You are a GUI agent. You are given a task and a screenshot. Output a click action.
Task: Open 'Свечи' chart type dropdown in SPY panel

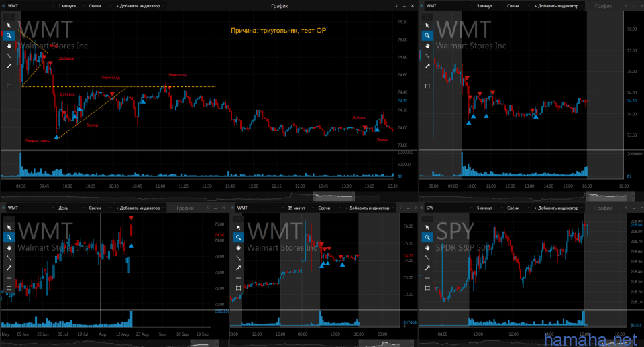pos(515,208)
